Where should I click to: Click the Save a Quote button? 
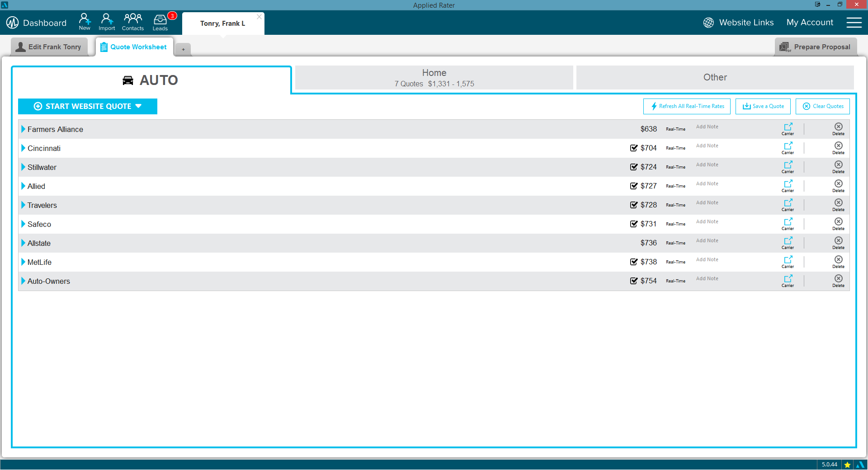point(763,106)
